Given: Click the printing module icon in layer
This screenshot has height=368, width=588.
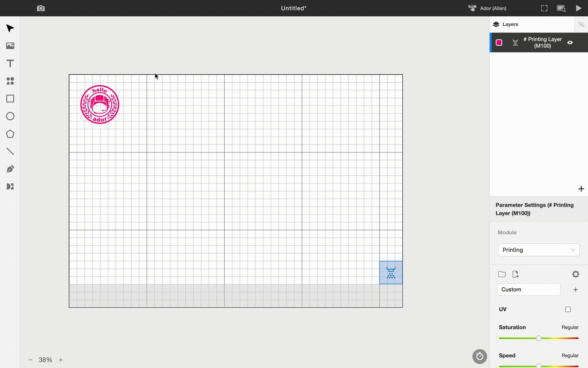Looking at the screenshot, I should 515,43.
